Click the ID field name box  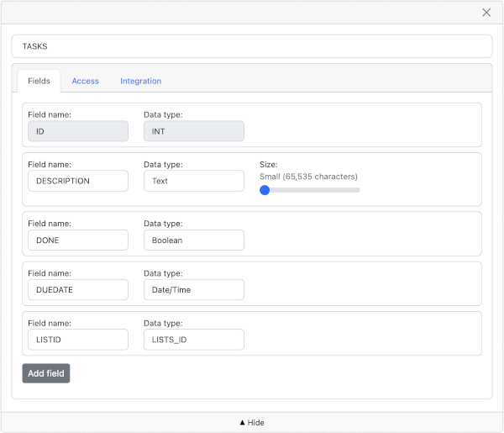77,131
